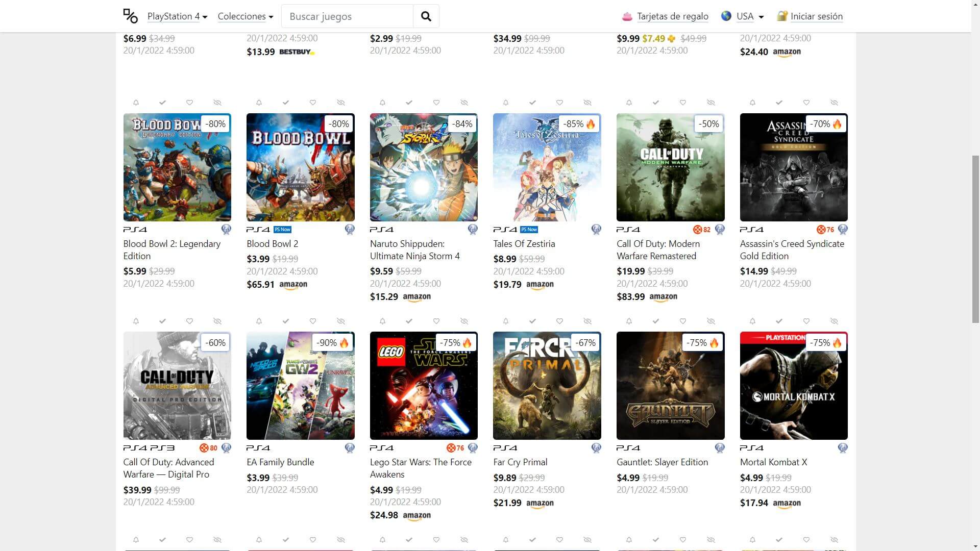Click the search magnifier button
The image size is (980, 551).
click(426, 16)
